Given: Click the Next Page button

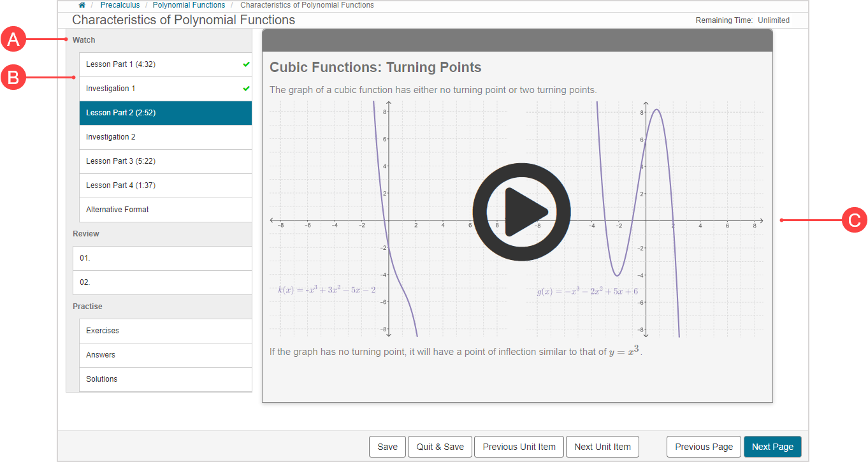Looking at the screenshot, I should [772, 447].
